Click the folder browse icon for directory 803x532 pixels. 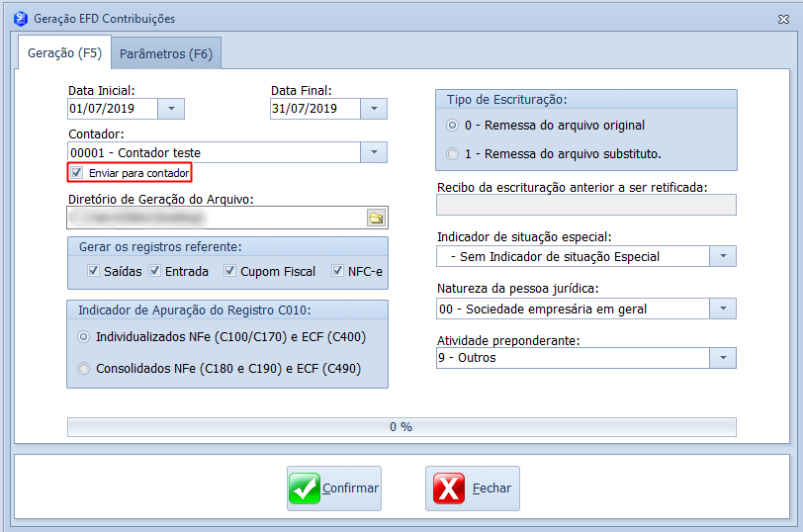376,218
